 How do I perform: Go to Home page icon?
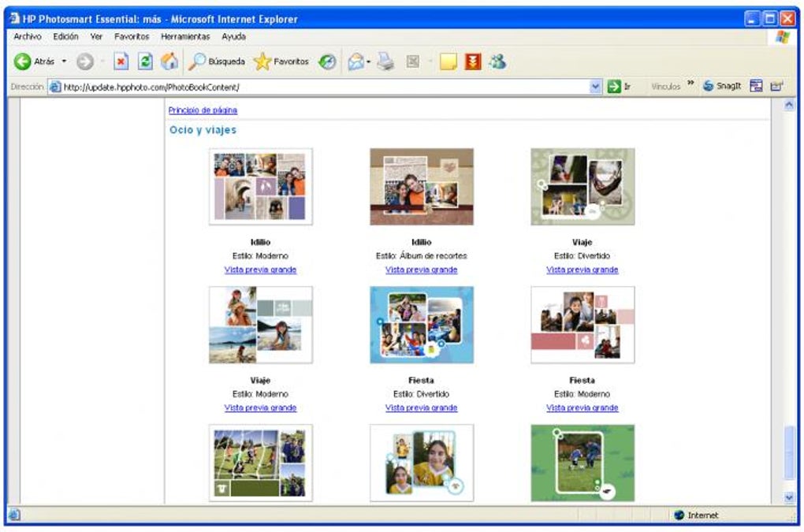coord(169,61)
